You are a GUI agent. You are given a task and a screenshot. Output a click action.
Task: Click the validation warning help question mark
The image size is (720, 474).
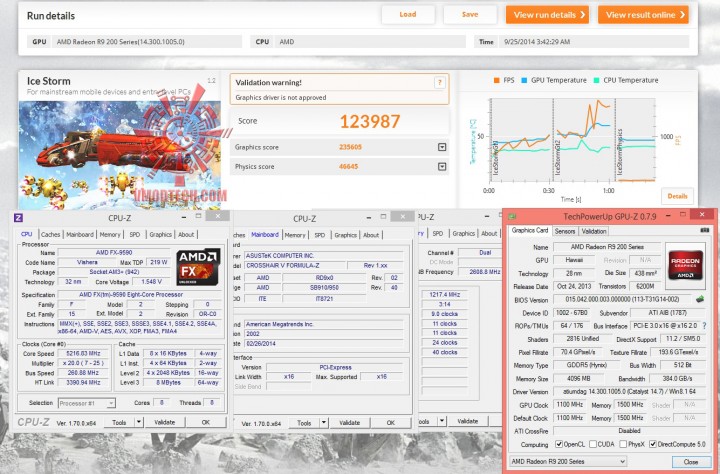pyautogui.click(x=439, y=83)
